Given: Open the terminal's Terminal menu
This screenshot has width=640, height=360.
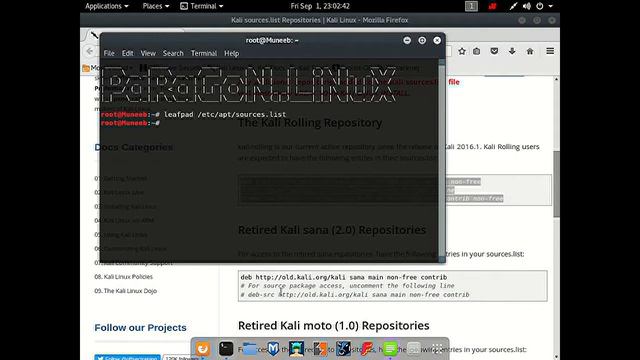Looking at the screenshot, I should pyautogui.click(x=204, y=53).
